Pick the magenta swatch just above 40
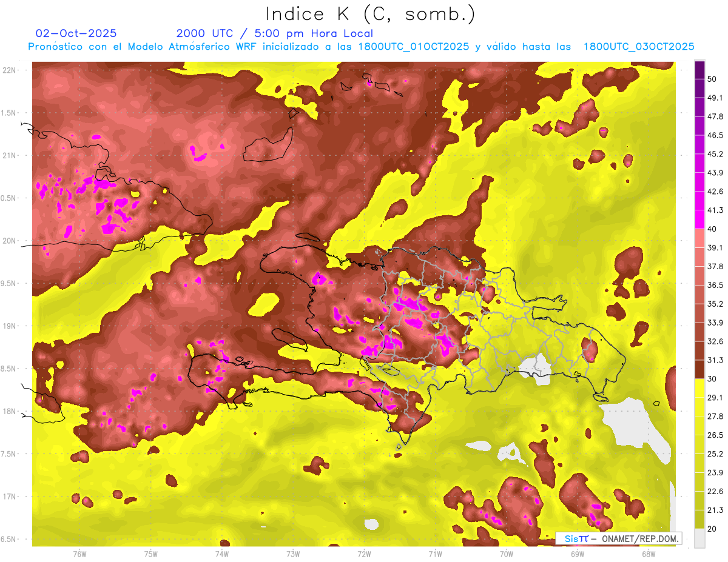 point(699,219)
